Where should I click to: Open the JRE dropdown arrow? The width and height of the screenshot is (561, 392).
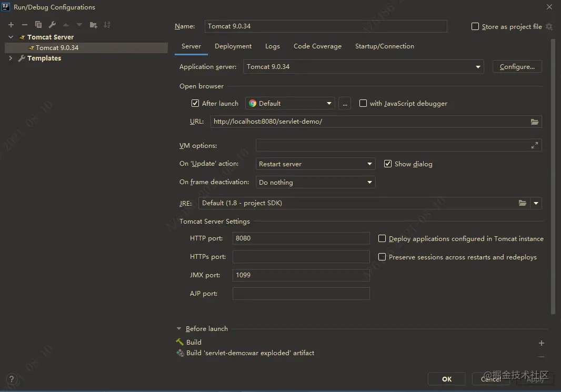[536, 203]
